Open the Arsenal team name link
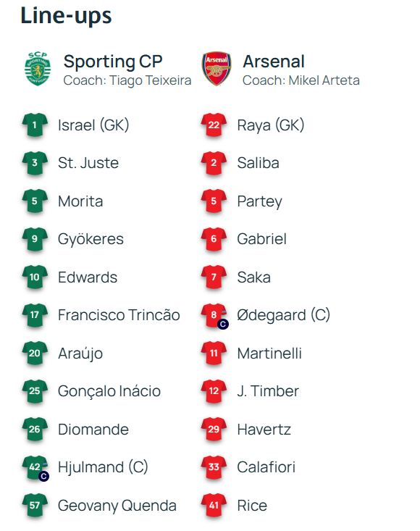420x531 pixels. 274,62
